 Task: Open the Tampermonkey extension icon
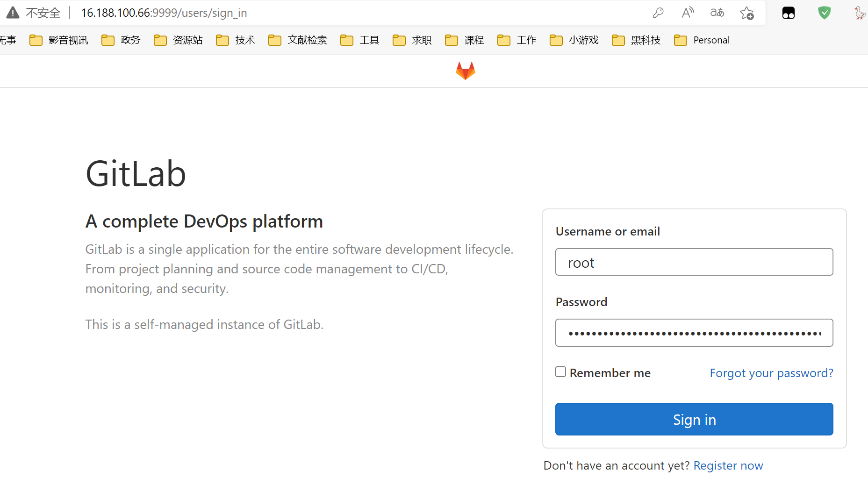point(789,13)
